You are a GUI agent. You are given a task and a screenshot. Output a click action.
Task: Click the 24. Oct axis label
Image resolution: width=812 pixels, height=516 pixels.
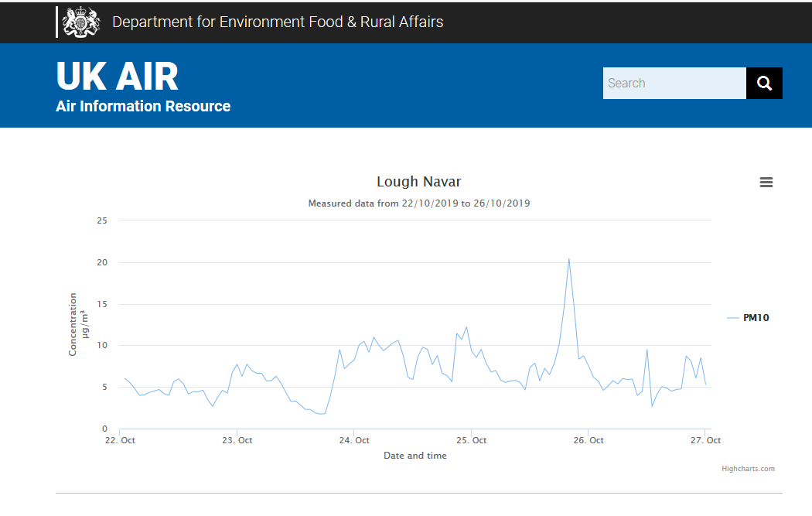click(x=354, y=440)
